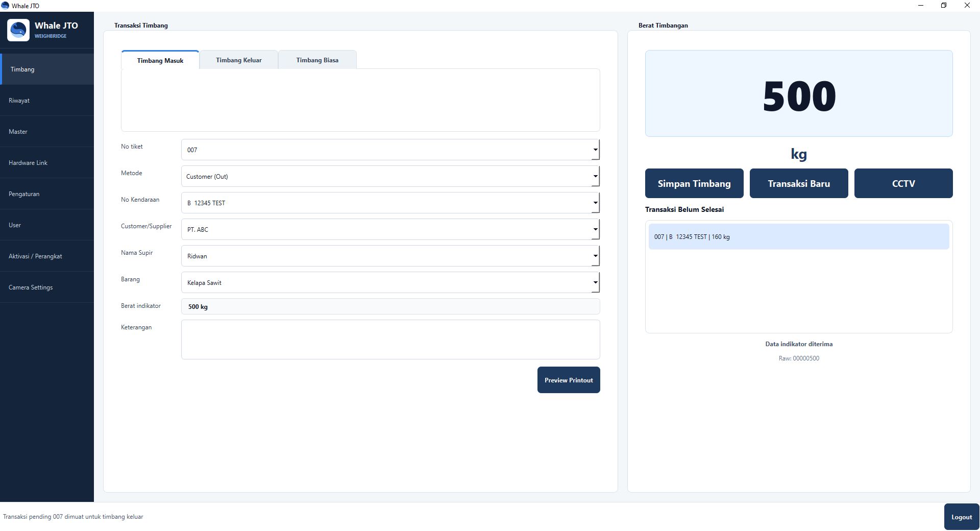Switch to the Timbang Keluar tab
Viewport: 980px width, 531px height.
(x=238, y=60)
